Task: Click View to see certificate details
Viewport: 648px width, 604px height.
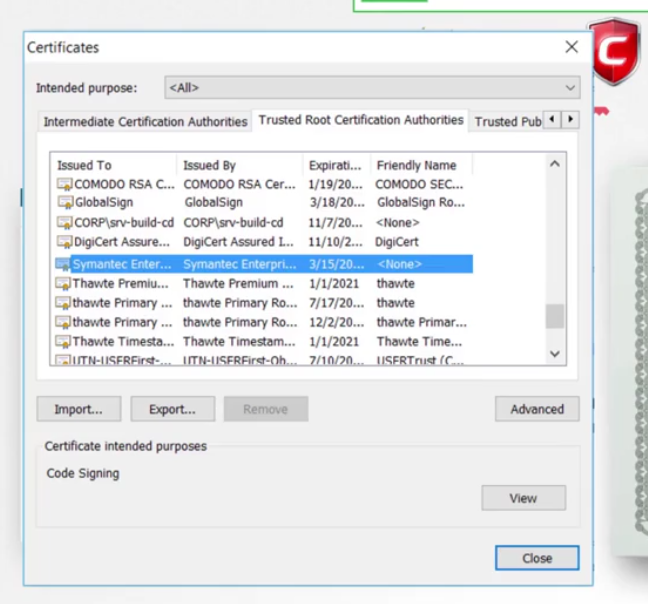Action: 524,498
